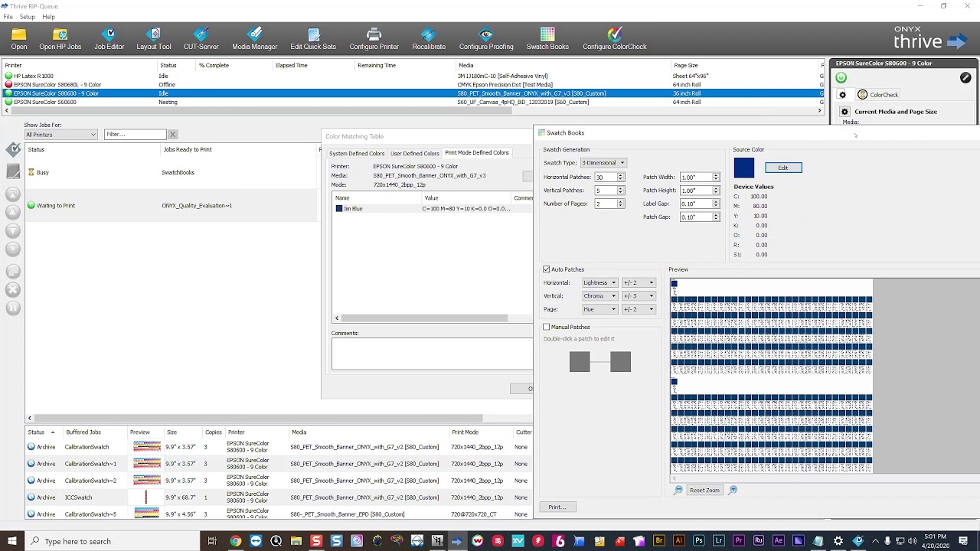This screenshot has height=551, width=980.
Task: Select Print Mode Defined Colors tab
Action: point(477,153)
